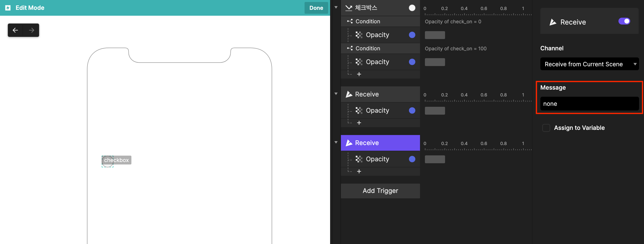Select the first Receive trigger row
The height and width of the screenshot is (244, 644).
380,94
